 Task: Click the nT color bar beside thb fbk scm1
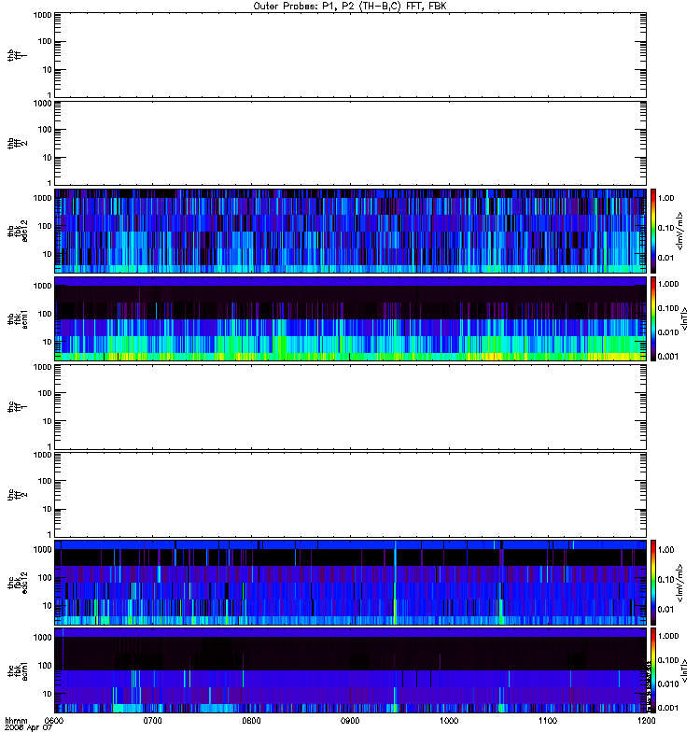pyautogui.click(x=653, y=318)
